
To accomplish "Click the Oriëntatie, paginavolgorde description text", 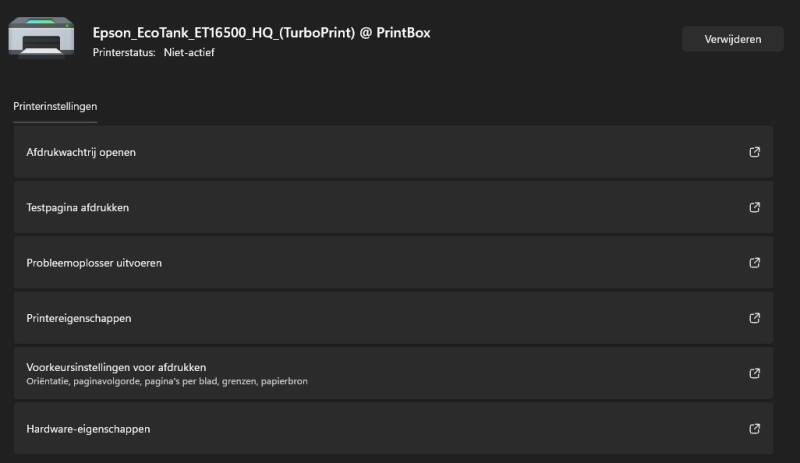I will click(x=167, y=381).
